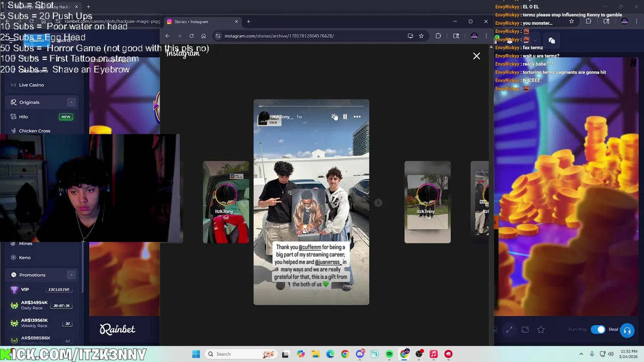Open a new tab in Instagram window
This screenshot has width=644, height=362.
249,22
